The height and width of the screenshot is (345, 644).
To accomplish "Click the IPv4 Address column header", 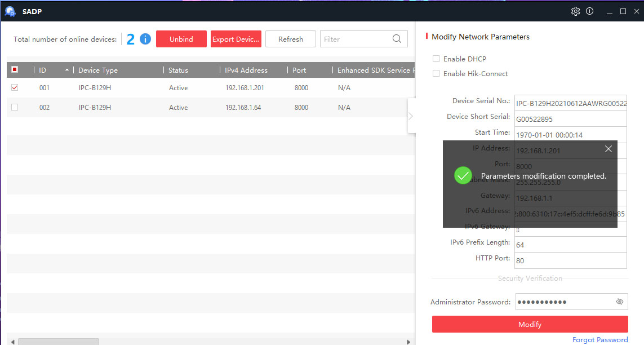I will tap(246, 70).
